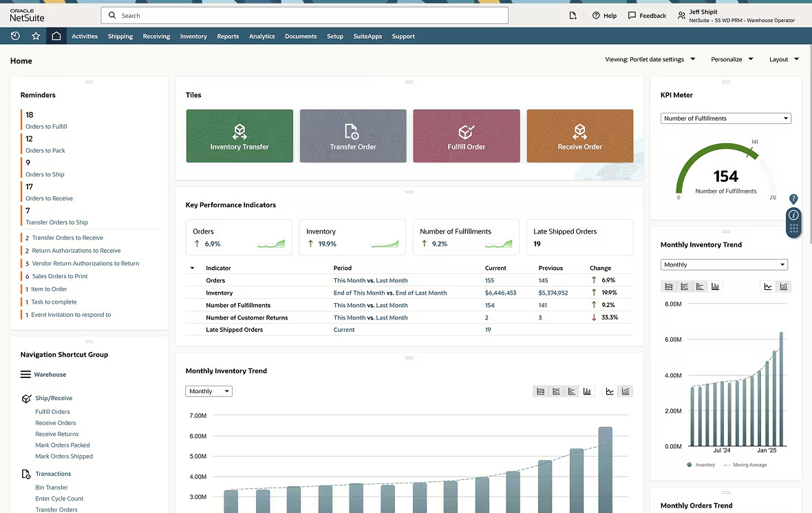Expand the Viewing Portlet date settings dropdown

tap(650, 59)
